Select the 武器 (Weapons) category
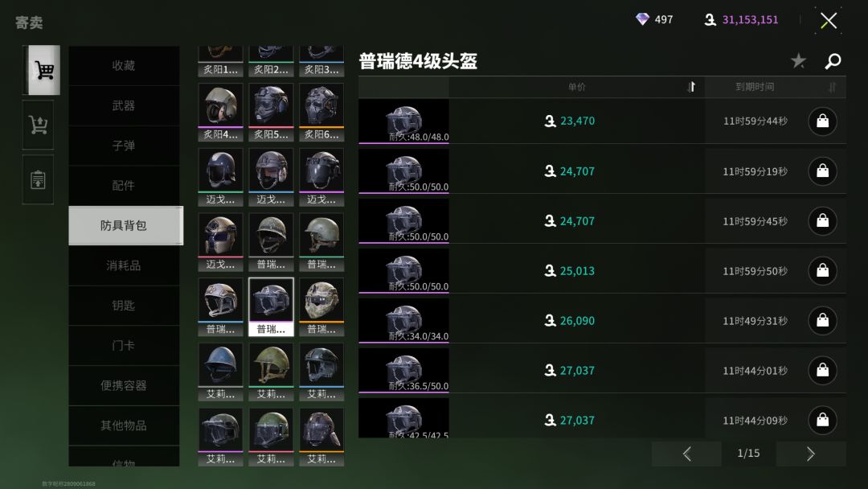 pyautogui.click(x=124, y=105)
